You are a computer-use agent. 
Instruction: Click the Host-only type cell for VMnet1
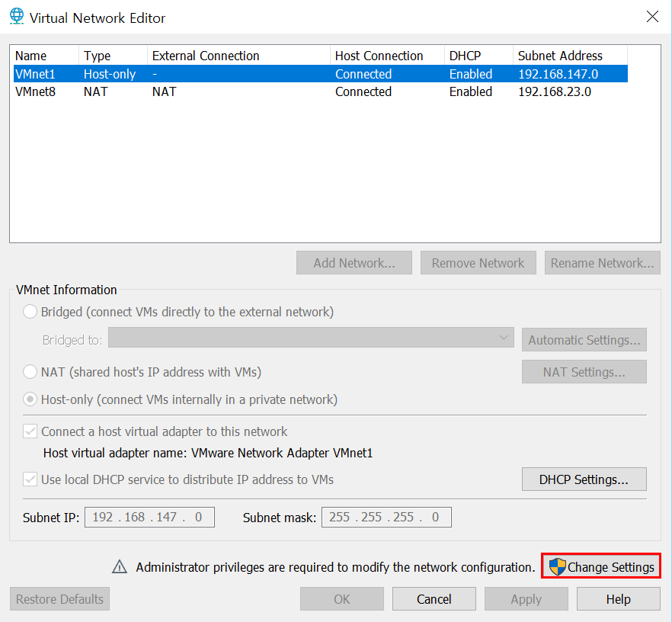(110, 74)
